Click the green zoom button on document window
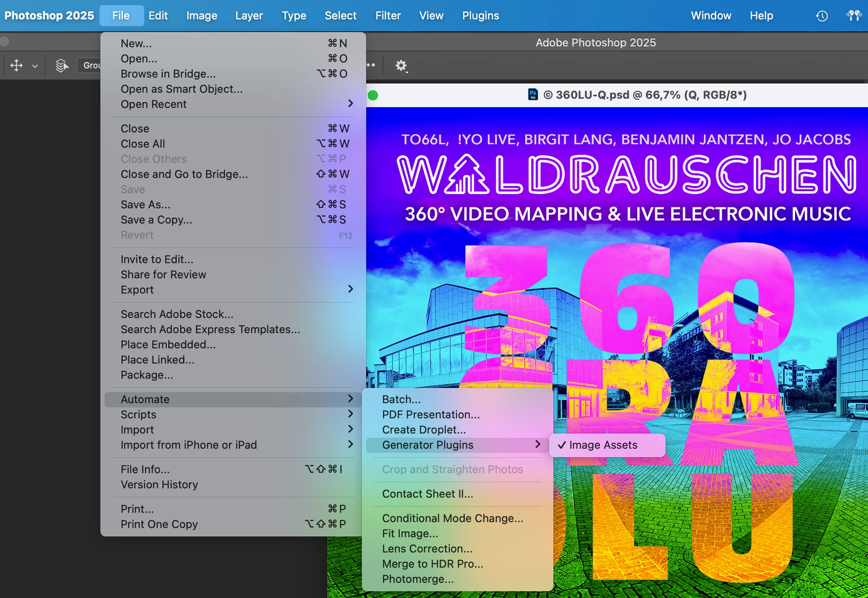Image resolution: width=868 pixels, height=598 pixels. (373, 95)
